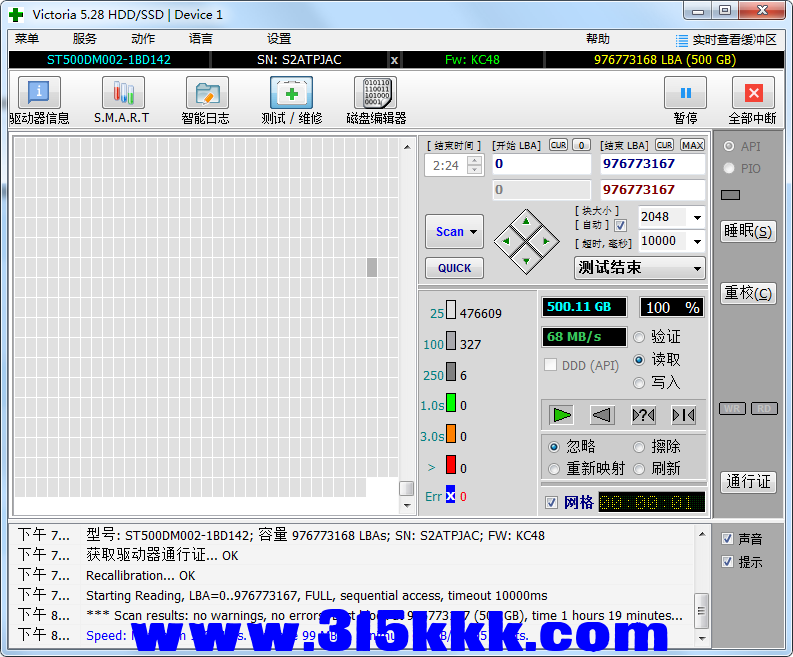Click the QUICK scan button
This screenshot has height=657, width=793.
pyautogui.click(x=454, y=268)
